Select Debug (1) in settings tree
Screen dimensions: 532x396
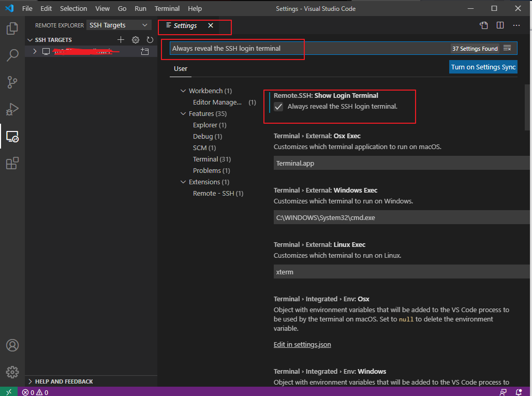point(208,137)
